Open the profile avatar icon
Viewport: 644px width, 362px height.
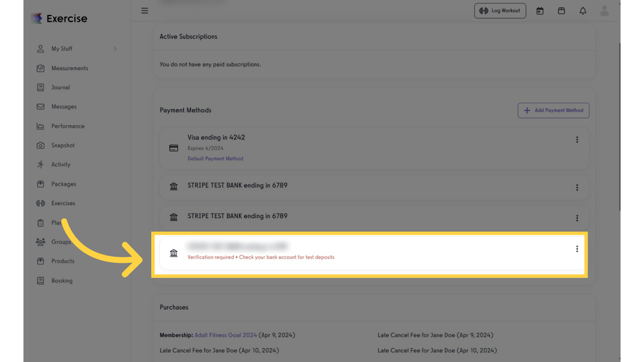pyautogui.click(x=604, y=10)
